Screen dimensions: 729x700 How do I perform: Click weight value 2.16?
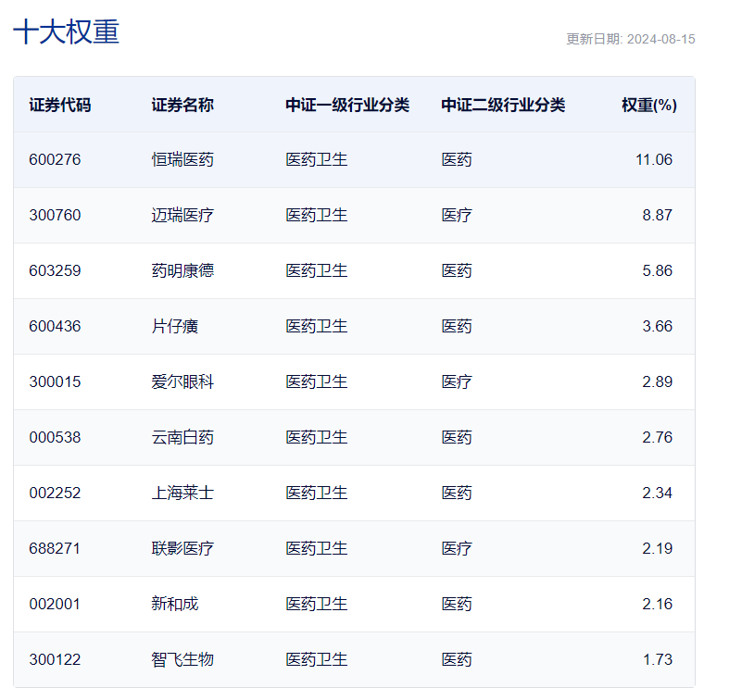point(658,604)
